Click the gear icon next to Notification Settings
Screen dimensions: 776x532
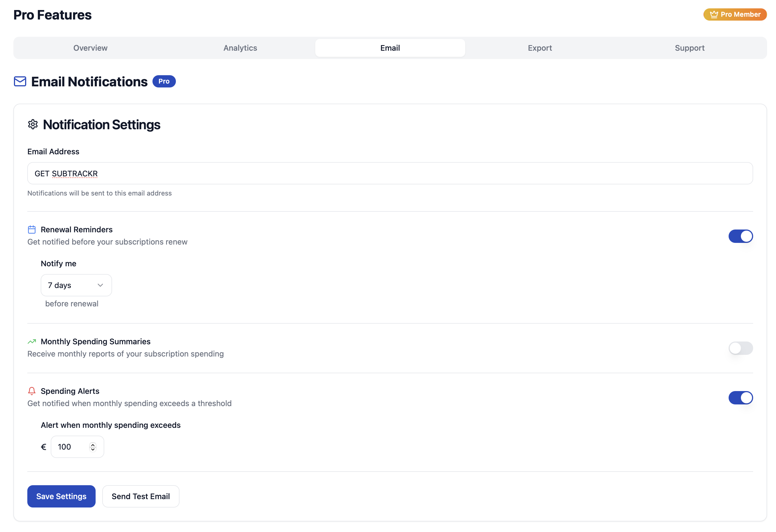click(33, 125)
